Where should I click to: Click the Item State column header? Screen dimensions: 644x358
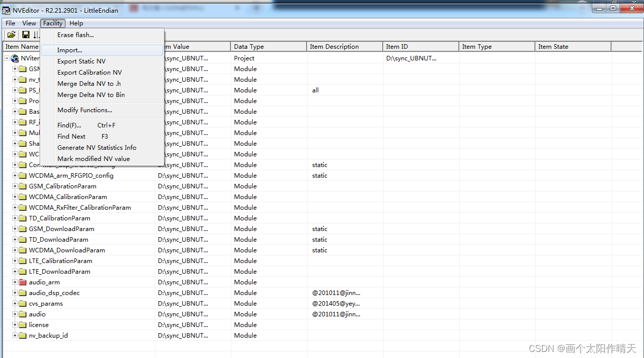[x=573, y=47]
